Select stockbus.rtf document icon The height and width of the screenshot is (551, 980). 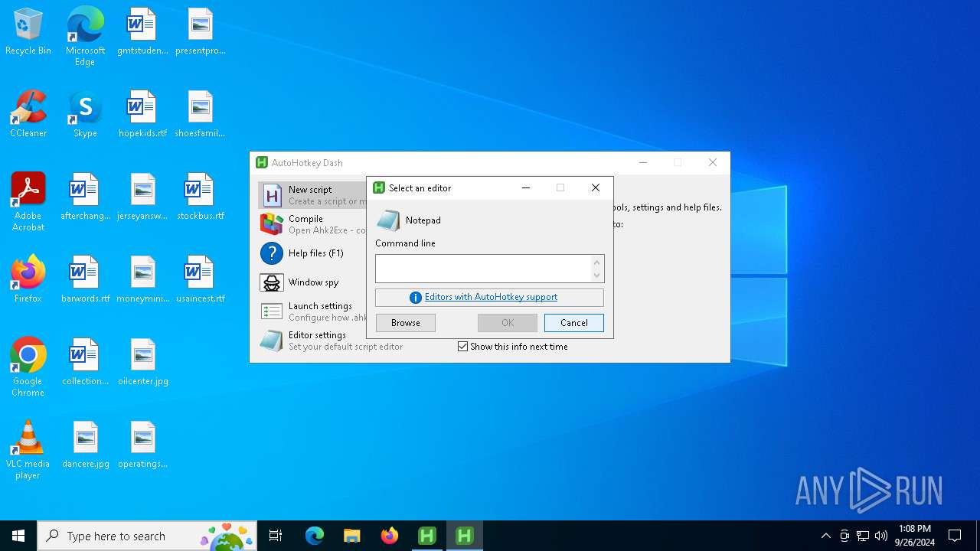[x=201, y=197]
